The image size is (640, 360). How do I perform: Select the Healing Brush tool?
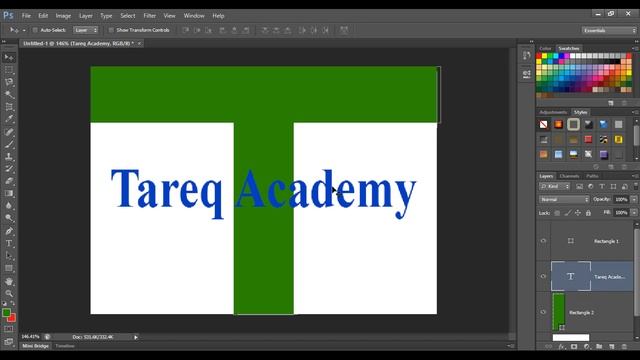tap(9, 132)
